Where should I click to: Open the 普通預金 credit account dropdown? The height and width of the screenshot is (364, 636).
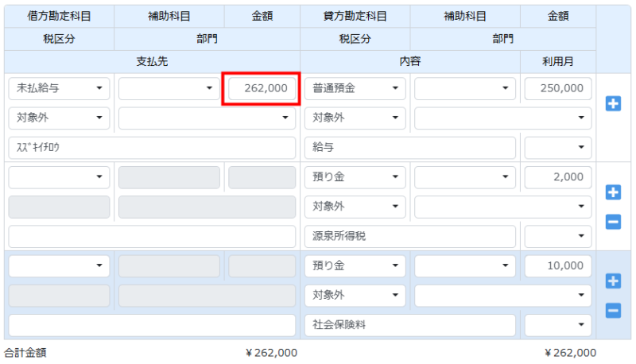click(x=355, y=88)
